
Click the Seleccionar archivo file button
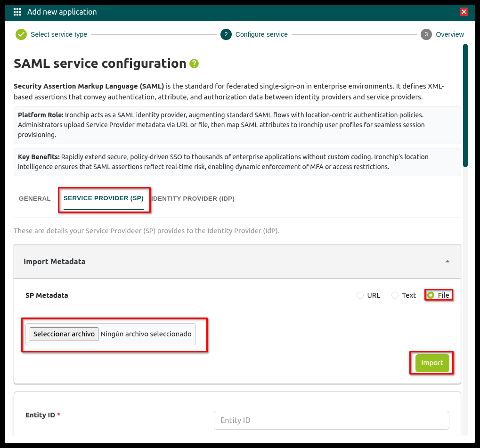click(x=64, y=334)
